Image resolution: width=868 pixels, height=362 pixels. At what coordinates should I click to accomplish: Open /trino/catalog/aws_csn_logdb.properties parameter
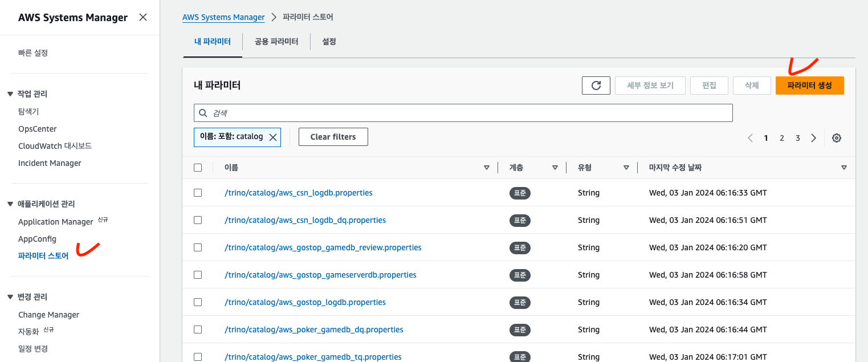pos(299,193)
